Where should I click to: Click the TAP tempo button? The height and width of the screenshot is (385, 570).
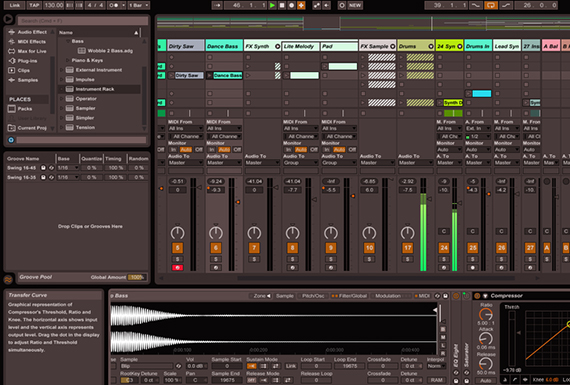click(x=34, y=5)
